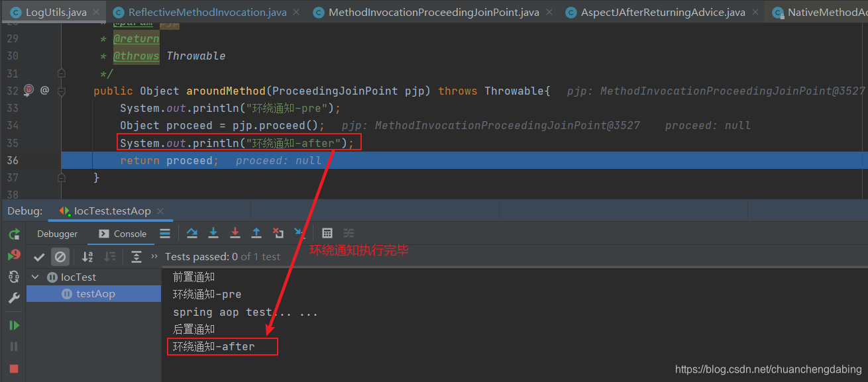
Task: Force Step Into with the red down-arrow
Action: 235,233
